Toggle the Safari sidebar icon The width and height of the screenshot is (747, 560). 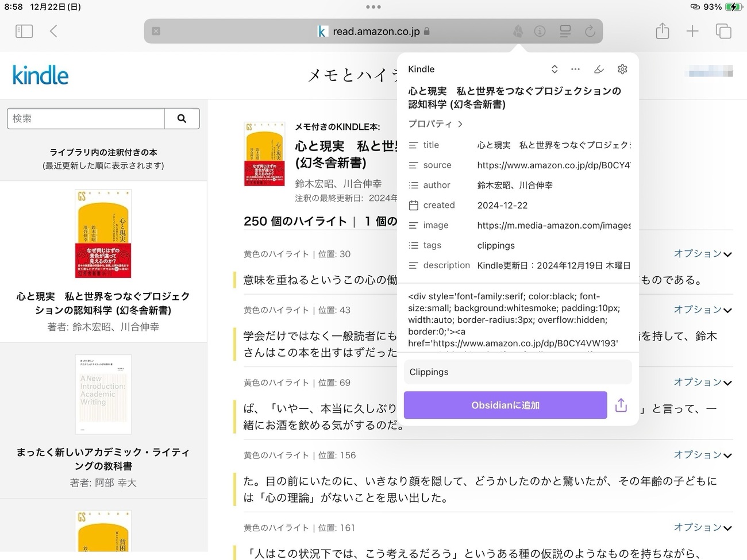24,31
